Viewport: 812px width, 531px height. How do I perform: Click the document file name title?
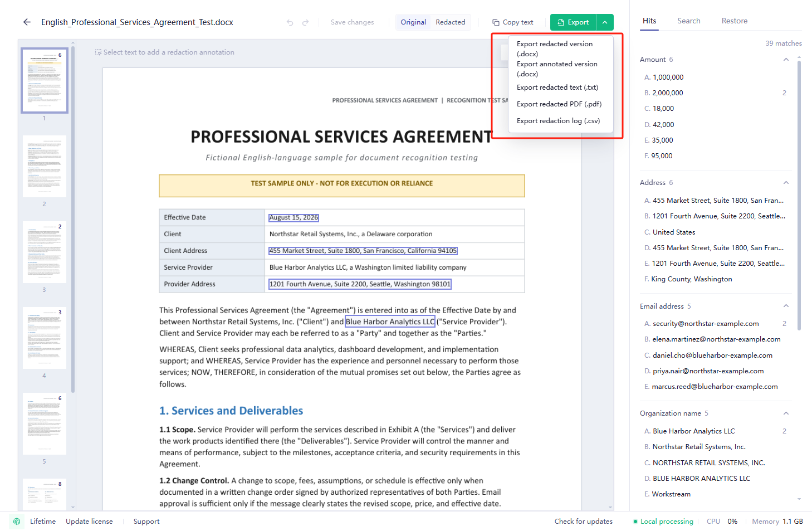click(x=137, y=22)
